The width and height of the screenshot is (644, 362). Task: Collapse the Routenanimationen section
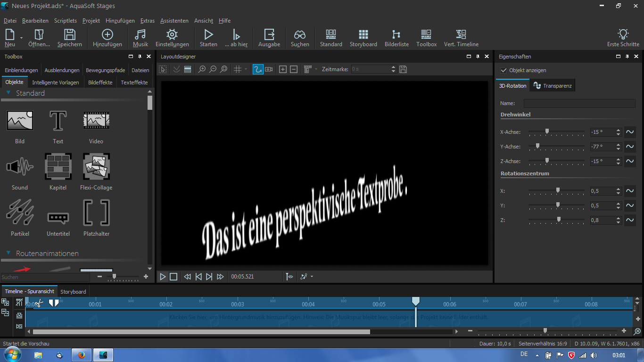(x=8, y=253)
